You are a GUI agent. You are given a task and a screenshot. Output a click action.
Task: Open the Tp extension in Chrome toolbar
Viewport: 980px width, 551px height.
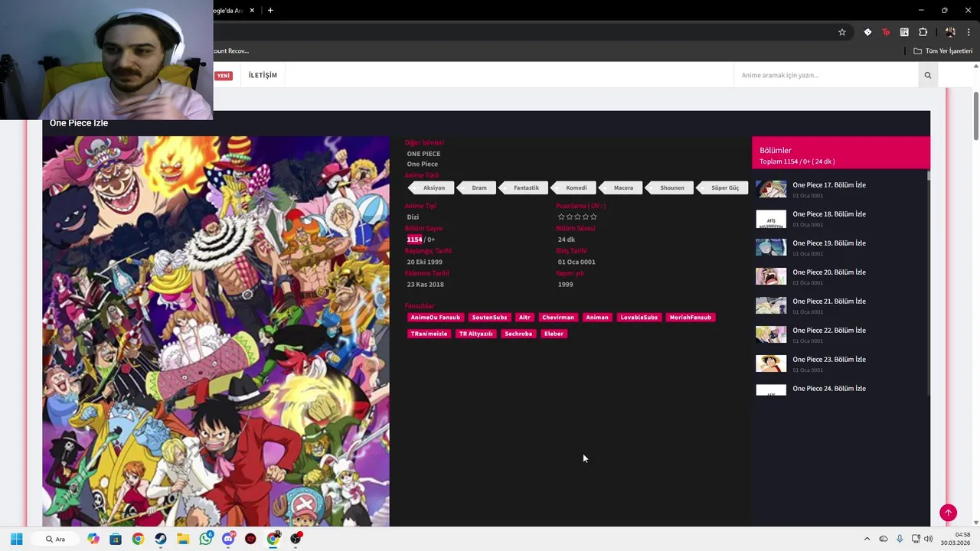click(886, 32)
